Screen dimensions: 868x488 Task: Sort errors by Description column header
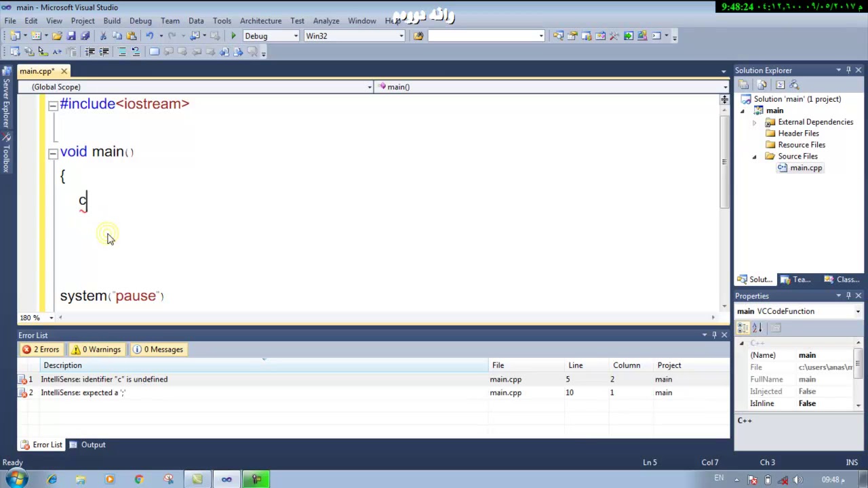point(263,366)
